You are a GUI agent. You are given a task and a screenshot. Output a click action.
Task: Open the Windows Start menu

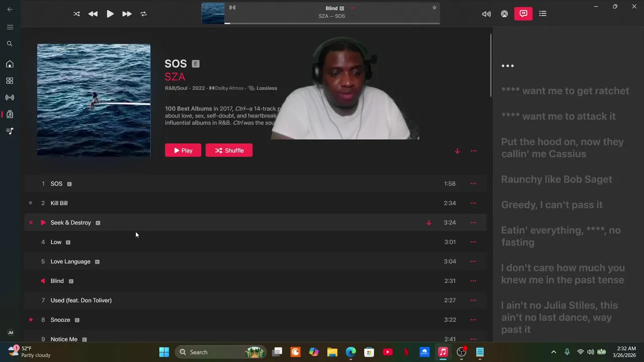click(164, 352)
